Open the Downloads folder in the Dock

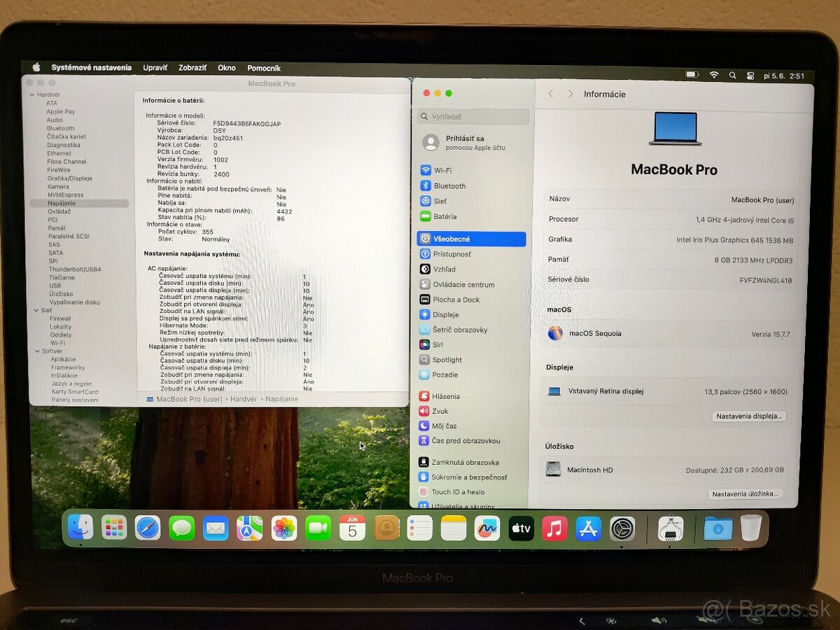coord(718,528)
